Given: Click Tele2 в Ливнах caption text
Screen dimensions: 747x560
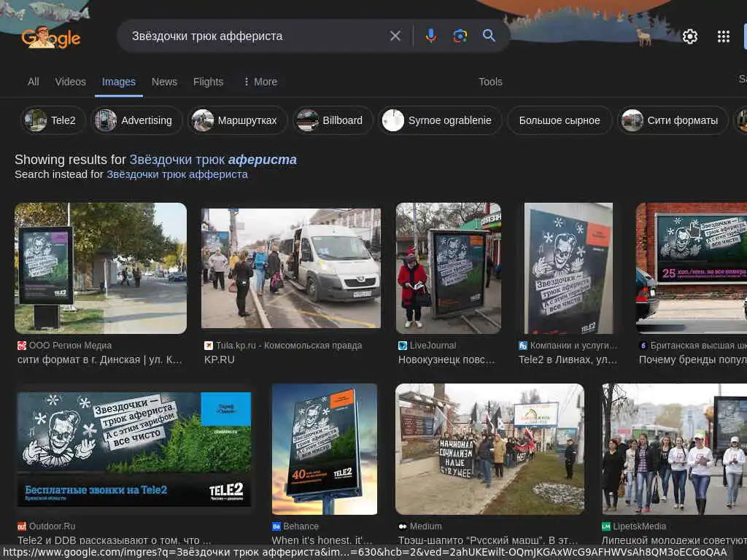Looking at the screenshot, I should 568,360.
